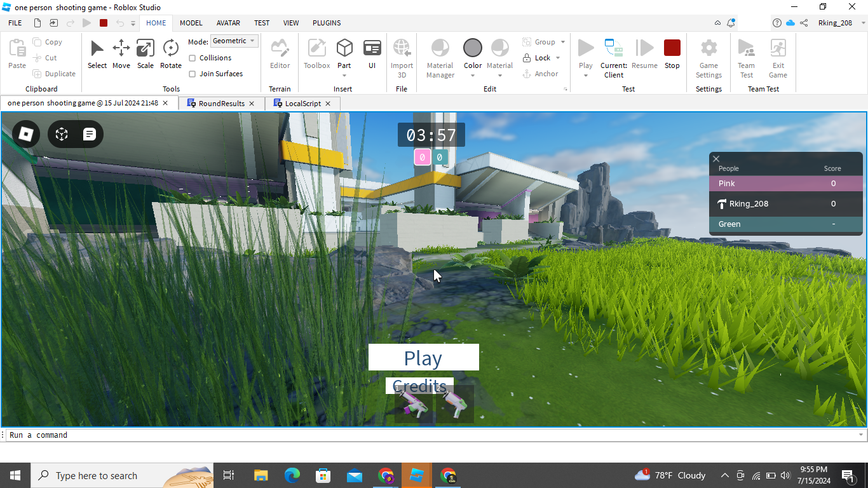The width and height of the screenshot is (868, 488).
Task: Open Material Manager
Action: point(440,58)
